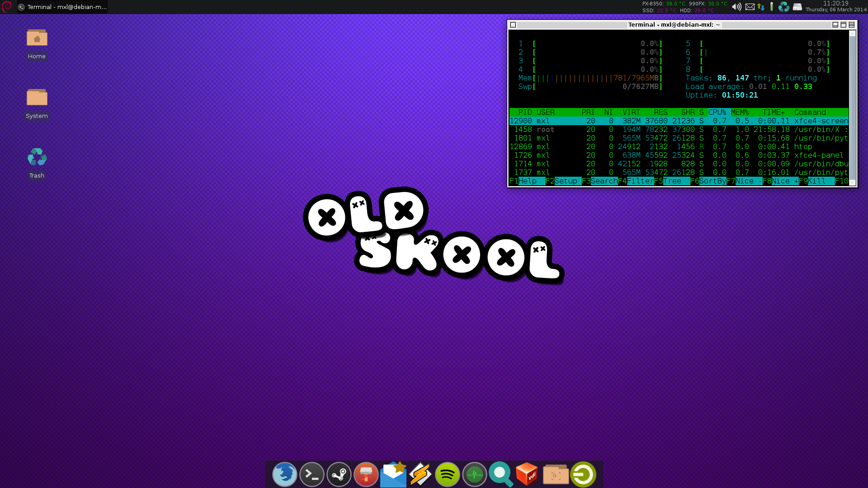
Task: Click the Load average values
Action: 780,87
